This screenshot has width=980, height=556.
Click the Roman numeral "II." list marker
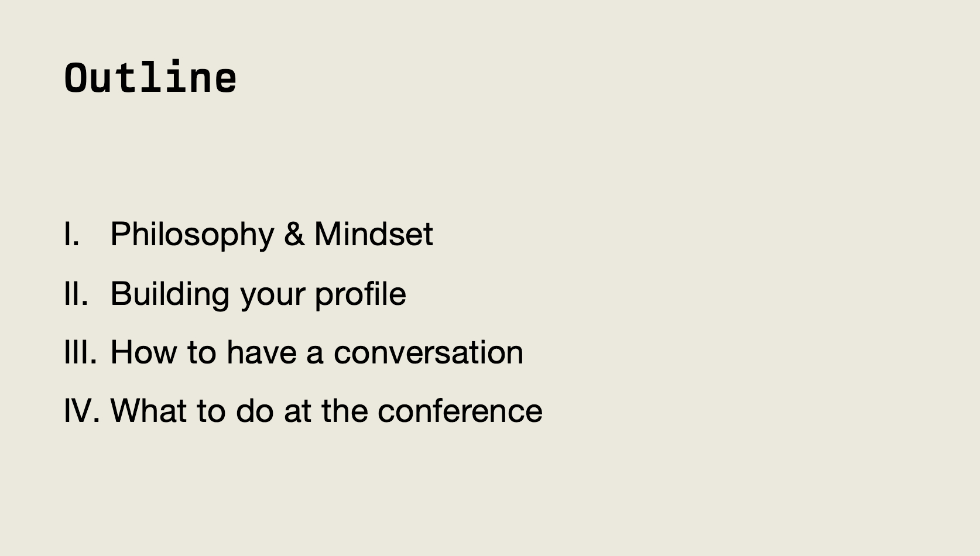pos(76,293)
